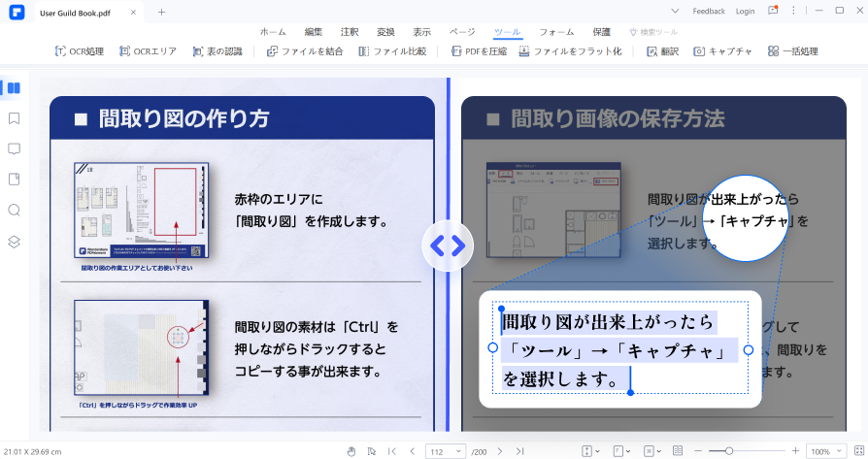Screen dimensions: 868x459
Task: Click the heading 間取り図の作り方
Action: point(184,118)
